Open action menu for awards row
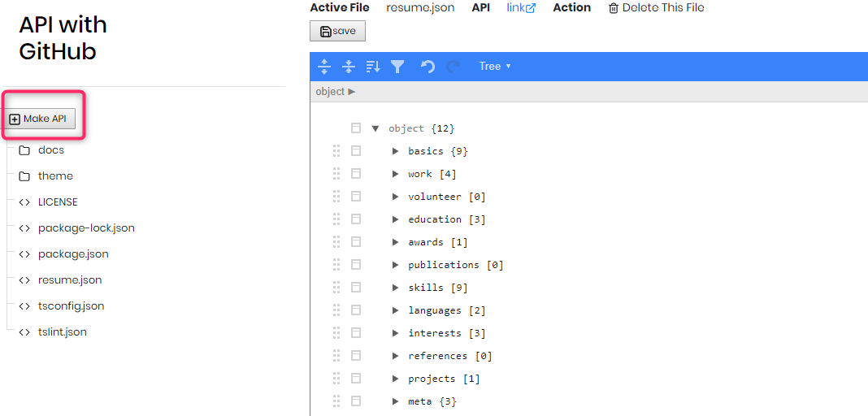Image resolution: width=868 pixels, height=416 pixels. tap(356, 242)
